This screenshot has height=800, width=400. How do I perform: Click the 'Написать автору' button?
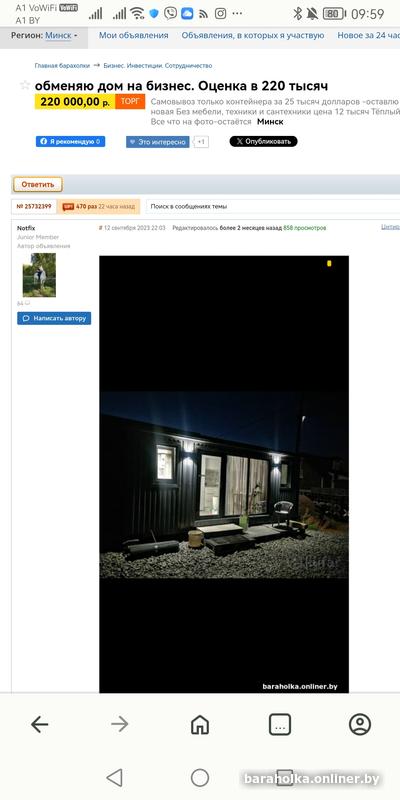[x=54, y=318]
